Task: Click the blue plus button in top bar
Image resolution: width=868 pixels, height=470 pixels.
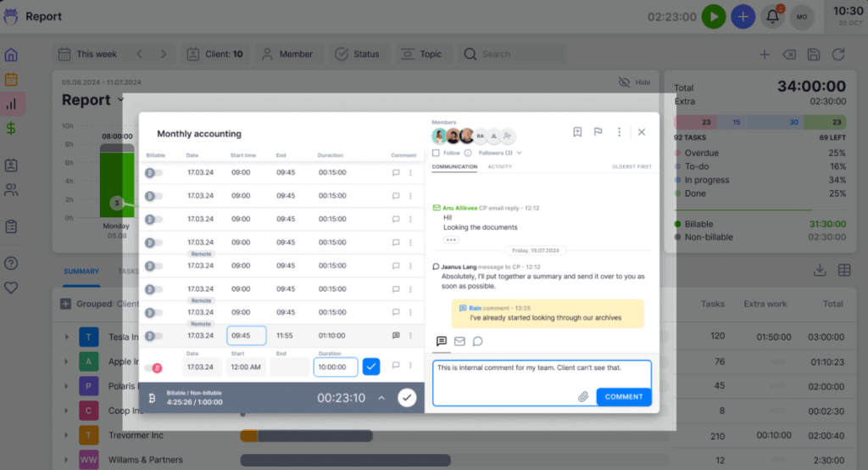Action: (743, 16)
